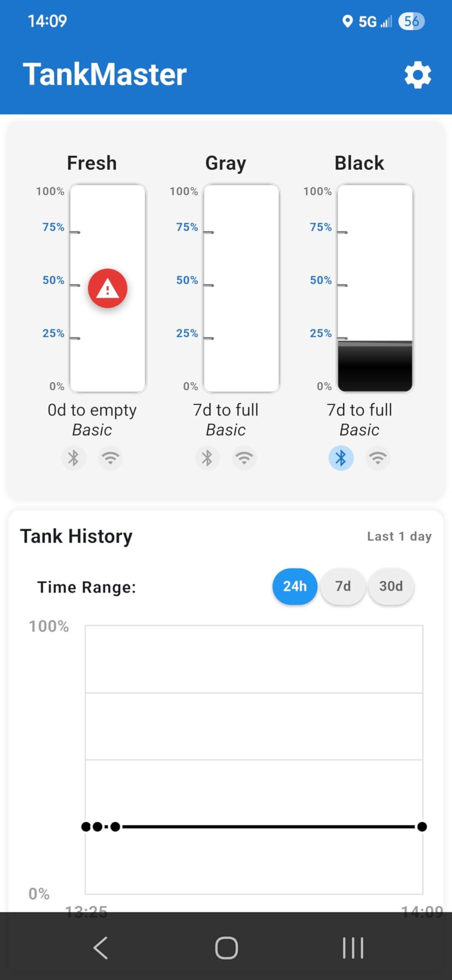The height and width of the screenshot is (980, 452).
Task: Tap the Black tank fill level
Action: 375,366
